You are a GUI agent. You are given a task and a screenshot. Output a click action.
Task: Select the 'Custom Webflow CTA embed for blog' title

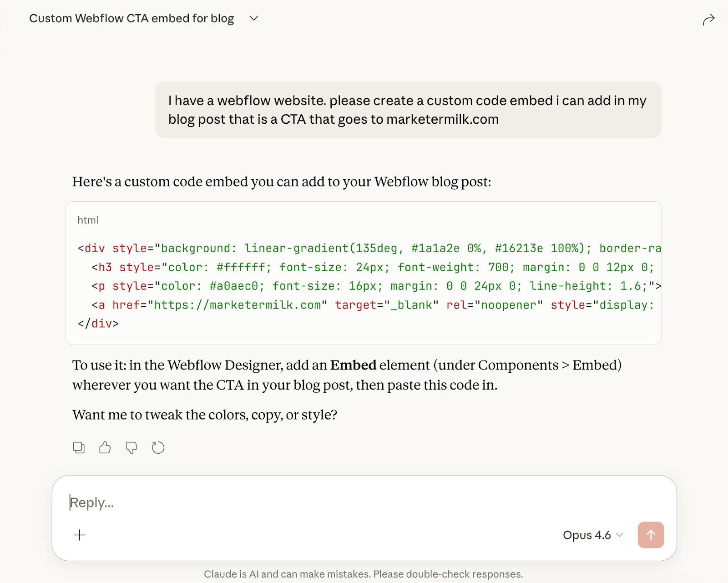click(131, 19)
